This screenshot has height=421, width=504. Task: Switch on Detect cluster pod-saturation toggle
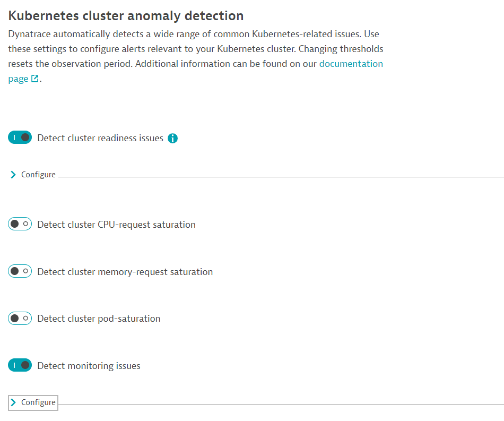coord(20,319)
